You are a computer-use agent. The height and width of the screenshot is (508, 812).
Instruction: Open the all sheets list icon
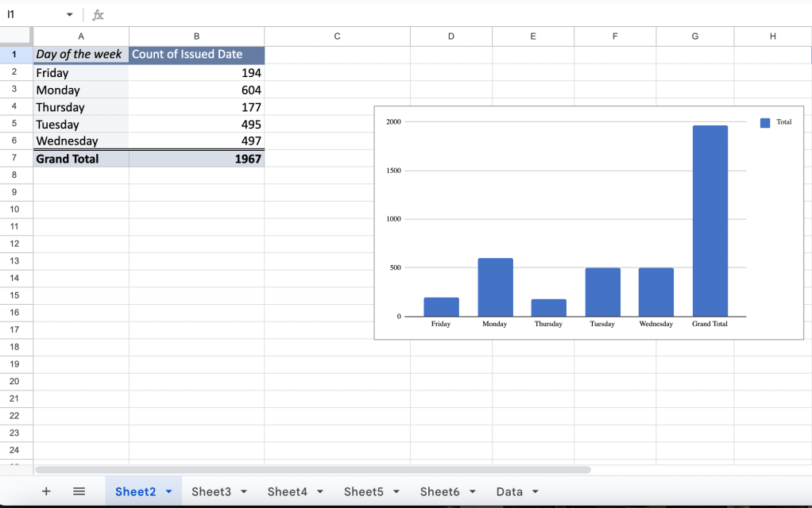click(79, 491)
